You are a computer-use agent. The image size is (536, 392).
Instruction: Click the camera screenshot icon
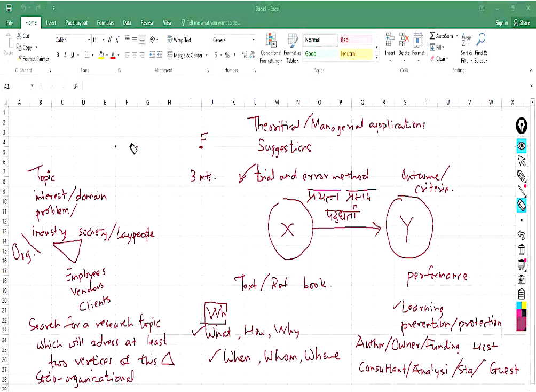pos(522,279)
